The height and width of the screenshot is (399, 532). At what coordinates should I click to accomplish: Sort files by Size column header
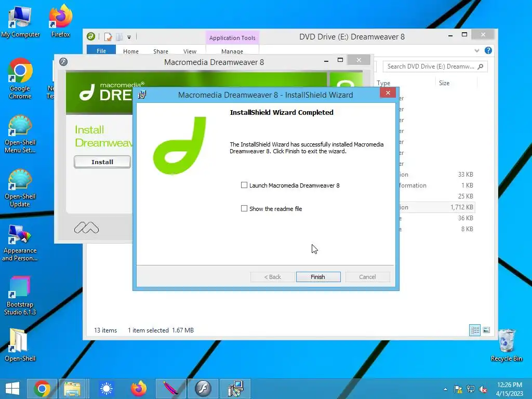pyautogui.click(x=444, y=83)
